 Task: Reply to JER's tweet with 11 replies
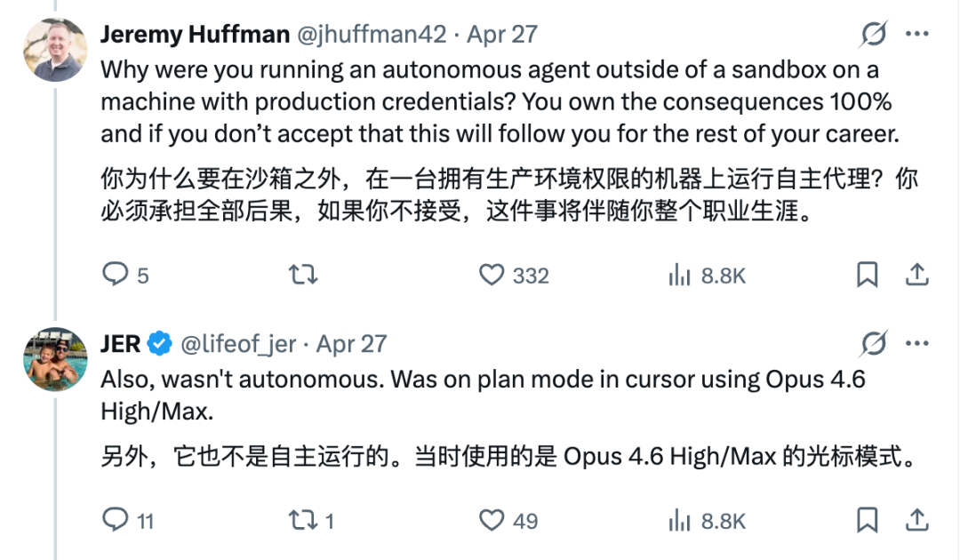[x=116, y=519]
